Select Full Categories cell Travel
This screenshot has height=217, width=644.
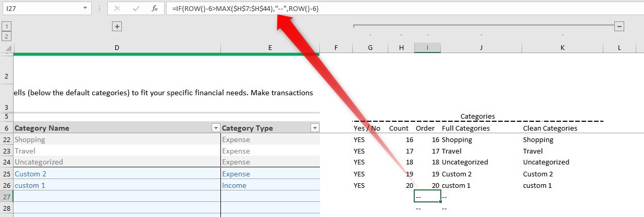pyautogui.click(x=481, y=151)
